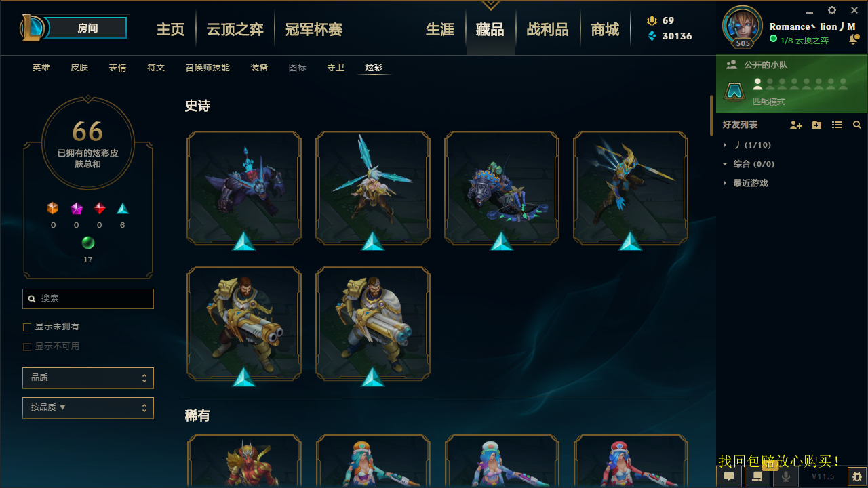Image resolution: width=868 pixels, height=488 pixels.
Task: Toggle 显示不可用 checkbox
Action: [x=27, y=347]
